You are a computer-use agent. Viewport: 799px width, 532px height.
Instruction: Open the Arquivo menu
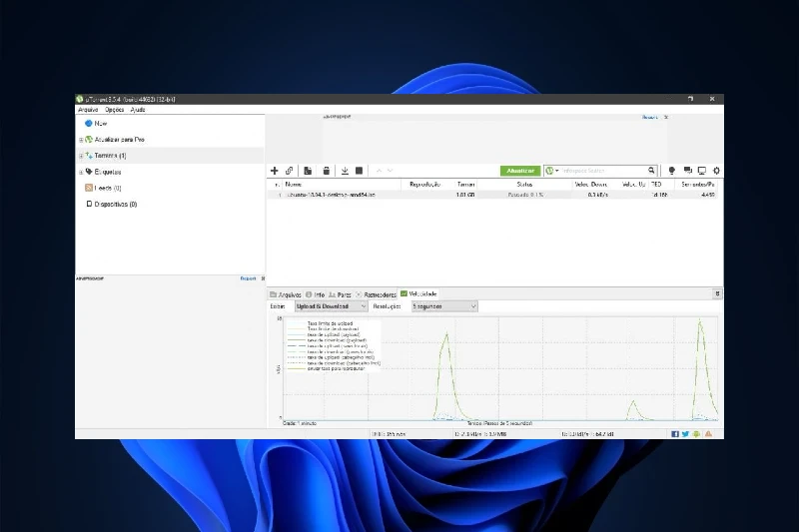[x=88, y=109]
